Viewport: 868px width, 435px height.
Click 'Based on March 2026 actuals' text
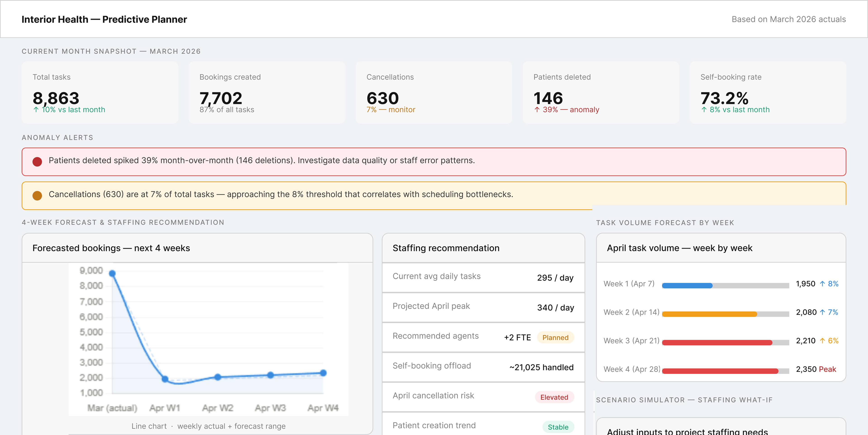(789, 19)
